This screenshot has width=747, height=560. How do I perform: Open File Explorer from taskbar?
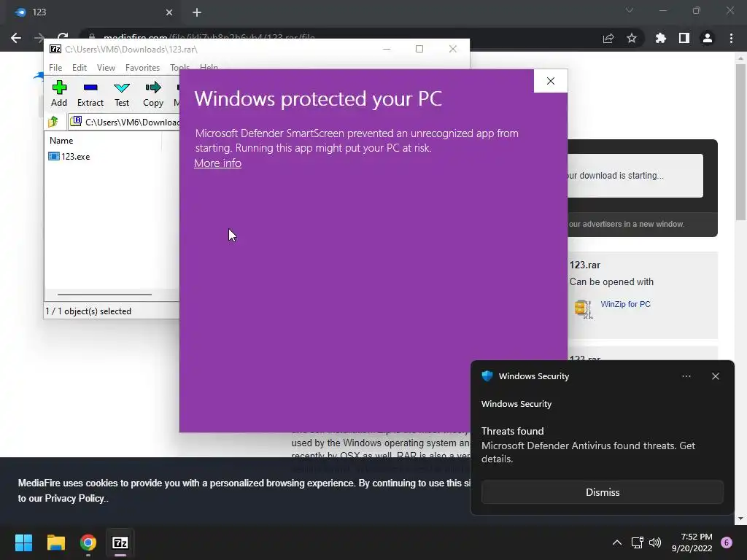pos(55,542)
